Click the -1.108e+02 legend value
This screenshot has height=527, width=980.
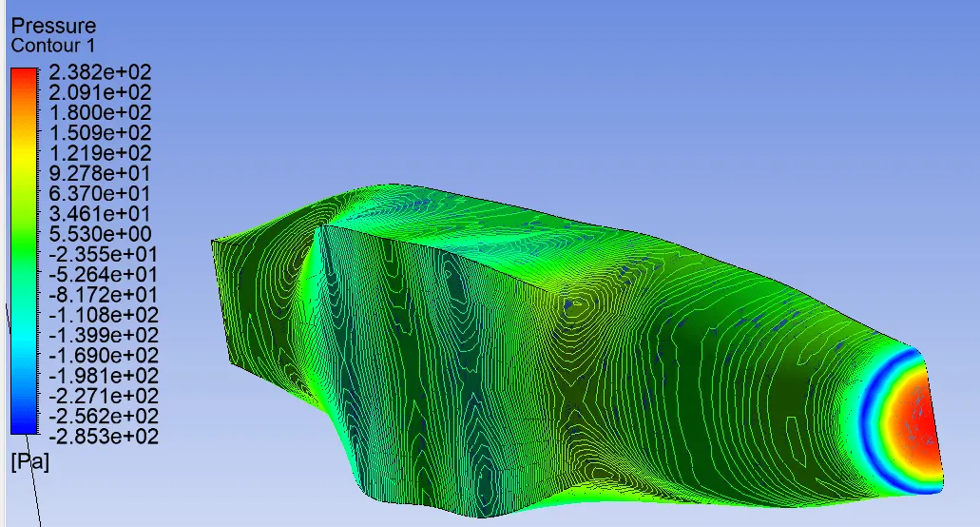[x=102, y=315]
